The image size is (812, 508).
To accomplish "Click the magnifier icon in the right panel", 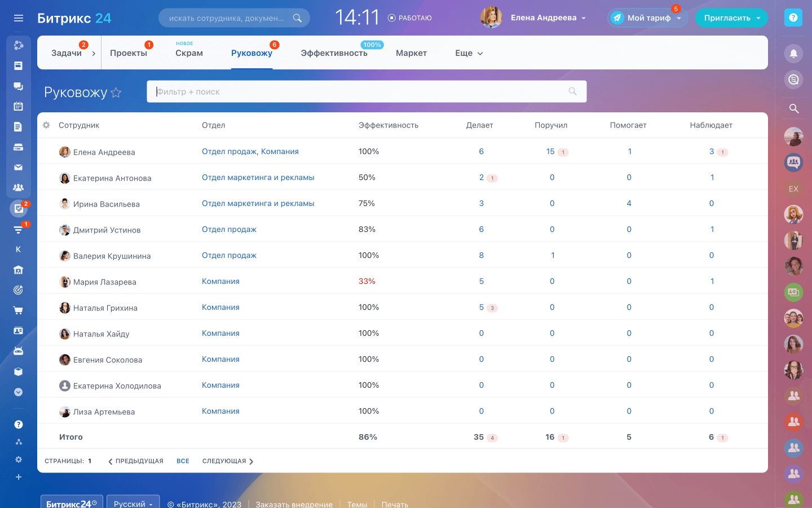I will pyautogui.click(x=793, y=108).
